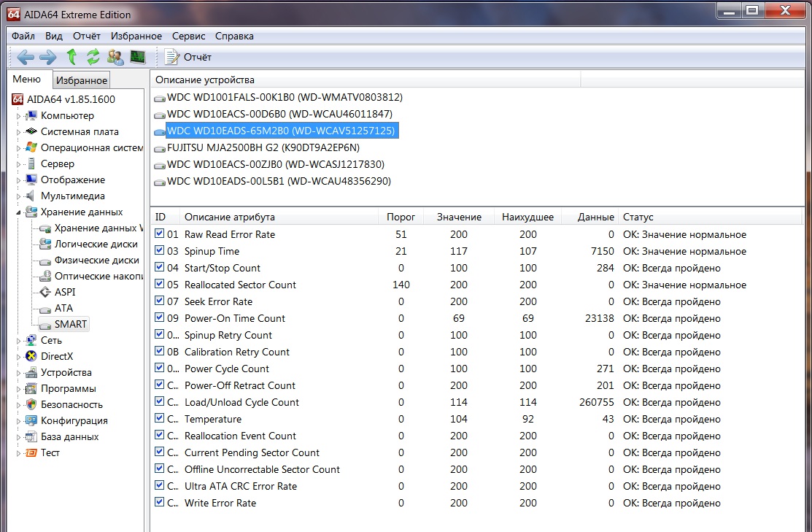Expand the DirectX tree node
The width and height of the screenshot is (812, 532).
pos(19,357)
